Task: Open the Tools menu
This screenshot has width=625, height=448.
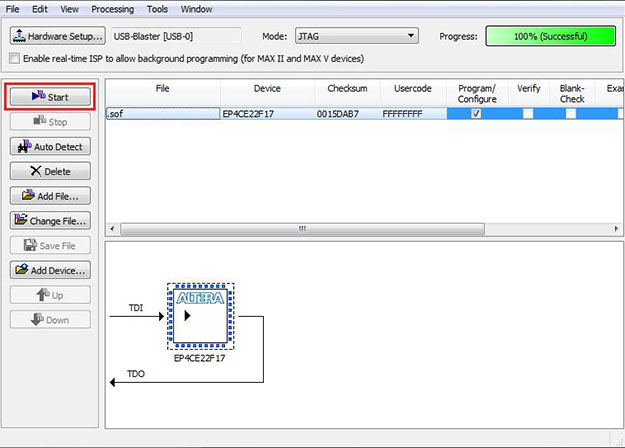Action: tap(157, 9)
